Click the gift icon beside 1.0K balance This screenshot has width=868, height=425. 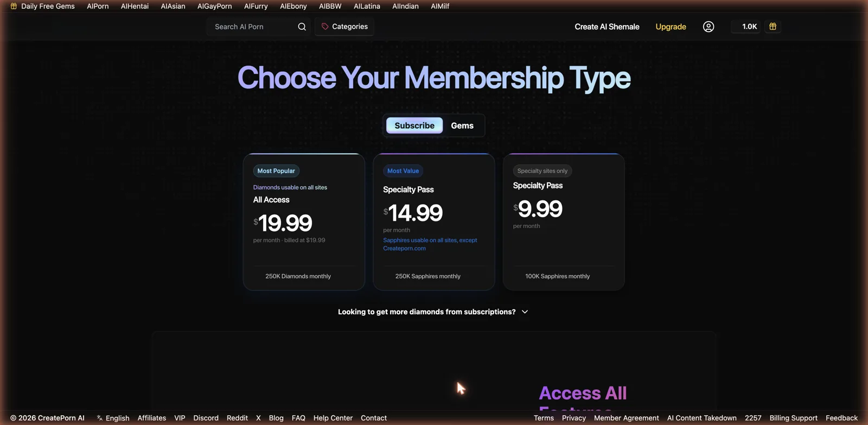773,27
